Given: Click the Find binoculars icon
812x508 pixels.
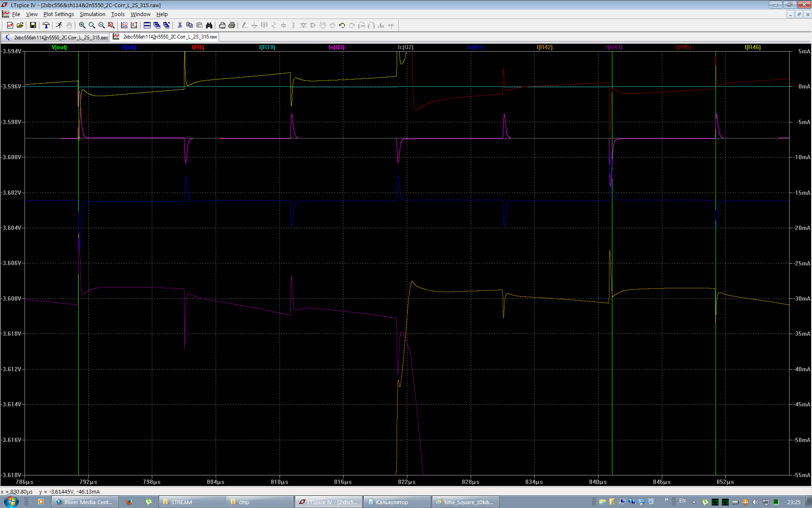Looking at the screenshot, I should (x=209, y=25).
